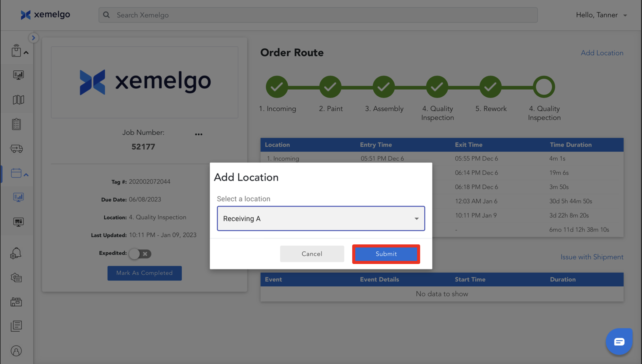Open the chat support bubble
Image resolution: width=642 pixels, height=364 pixels.
coord(619,342)
